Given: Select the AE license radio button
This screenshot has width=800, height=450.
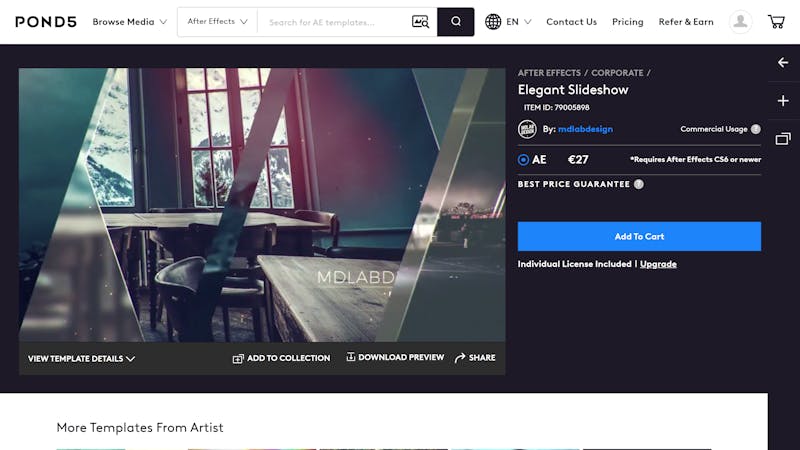Looking at the screenshot, I should [523, 160].
